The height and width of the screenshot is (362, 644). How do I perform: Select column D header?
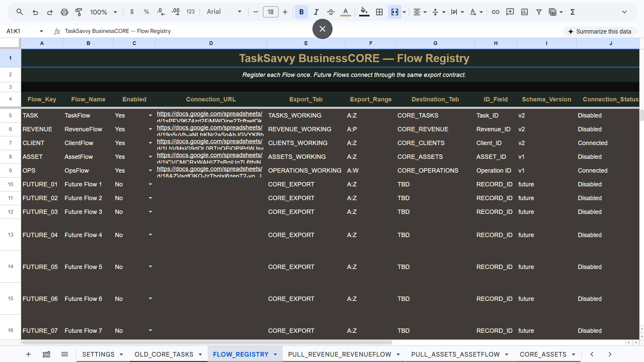point(211,43)
